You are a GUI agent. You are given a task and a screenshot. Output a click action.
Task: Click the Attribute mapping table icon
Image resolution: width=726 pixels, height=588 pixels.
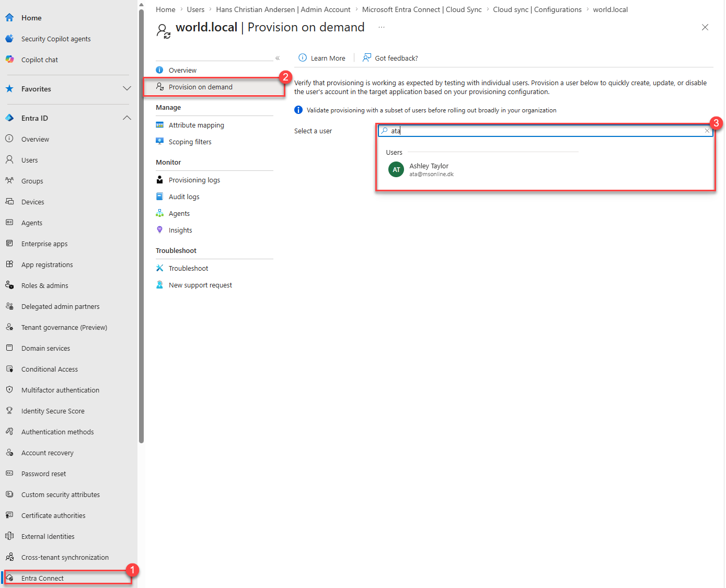coord(160,125)
